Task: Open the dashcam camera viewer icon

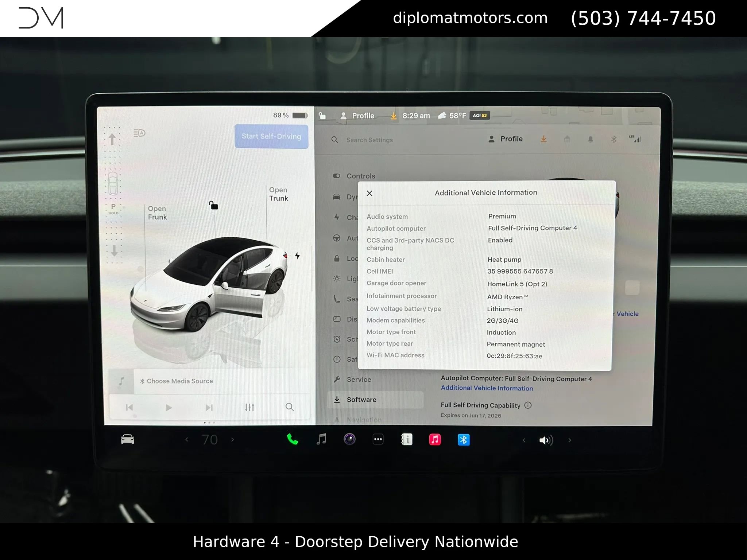Action: [x=349, y=440]
